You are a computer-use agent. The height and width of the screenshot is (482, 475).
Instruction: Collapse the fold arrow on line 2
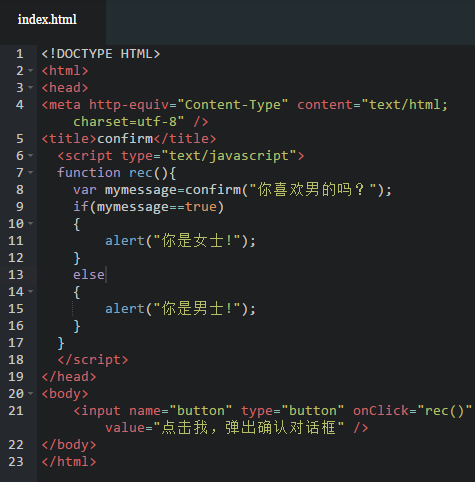click(x=31, y=71)
